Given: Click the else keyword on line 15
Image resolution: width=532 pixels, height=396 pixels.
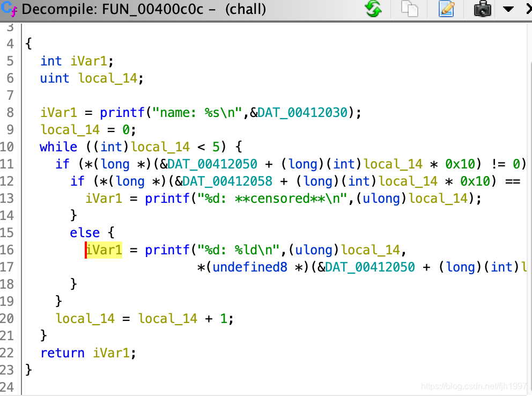Looking at the screenshot, I should point(85,233).
